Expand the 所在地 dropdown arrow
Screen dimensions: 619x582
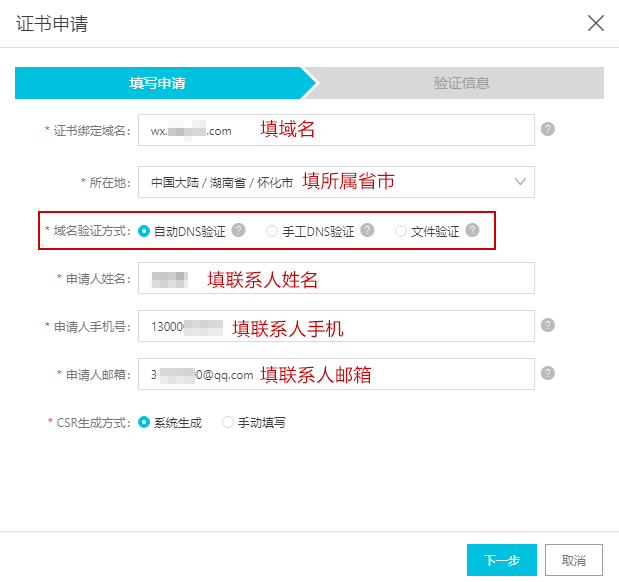(520, 182)
